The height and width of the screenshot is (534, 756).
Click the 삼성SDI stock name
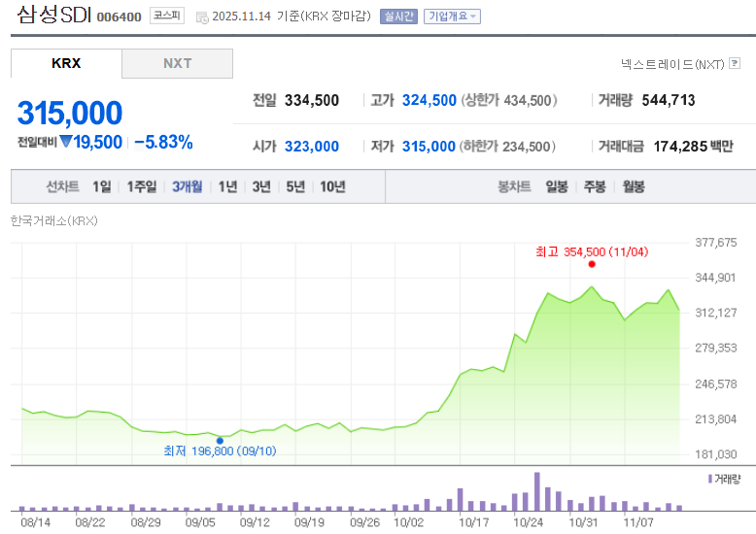pyautogui.click(x=54, y=15)
